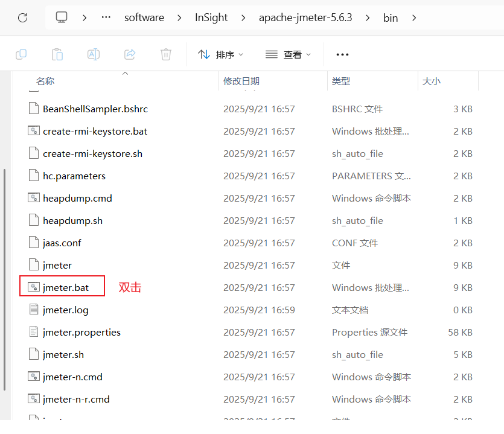This screenshot has height=434, width=504.
Task: Select the heapdump.cmd file name
Action: pos(77,198)
